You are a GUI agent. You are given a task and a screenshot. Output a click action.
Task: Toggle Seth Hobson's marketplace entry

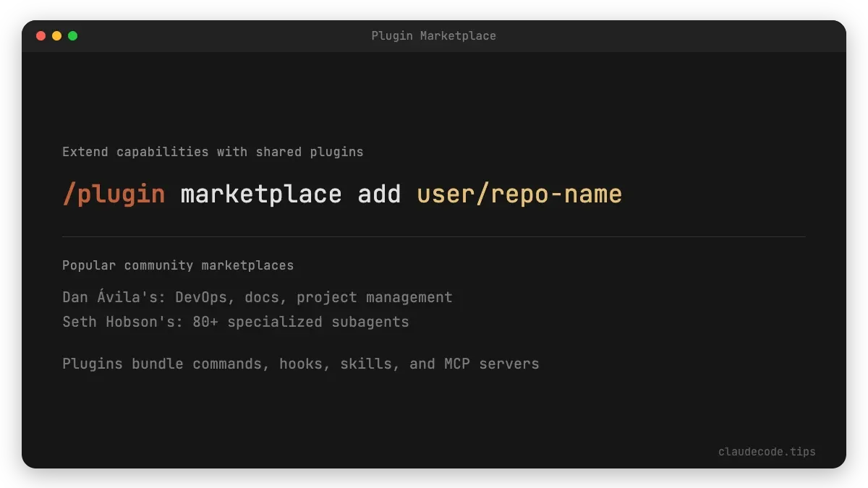pos(235,322)
